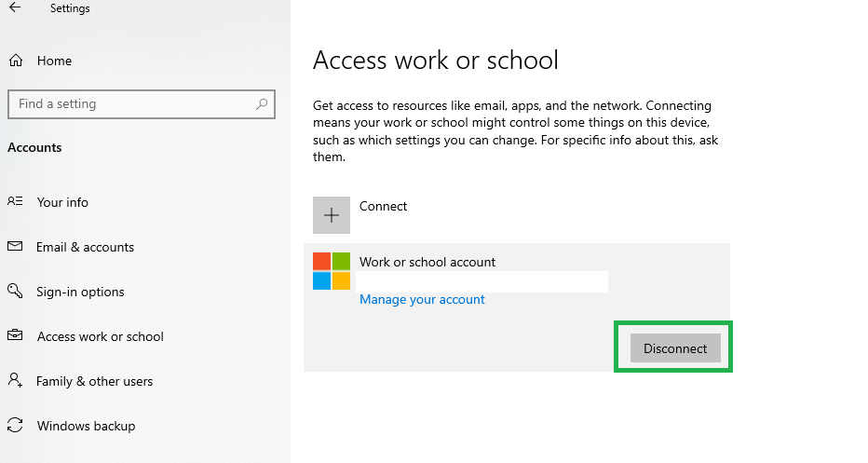Open Family & other users section
This screenshot has width=868, height=463.
pyautogui.click(x=94, y=381)
